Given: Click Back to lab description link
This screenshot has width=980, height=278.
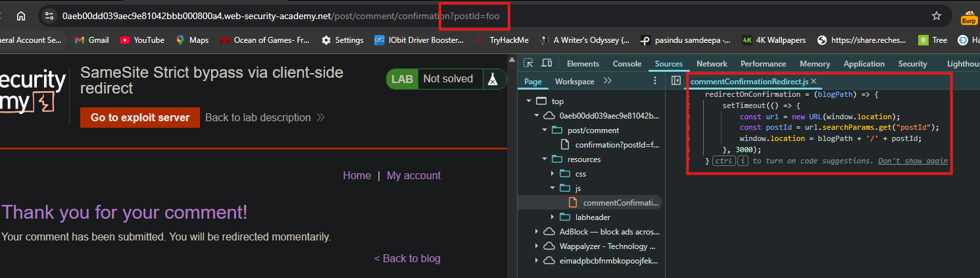Looking at the screenshot, I should (265, 117).
